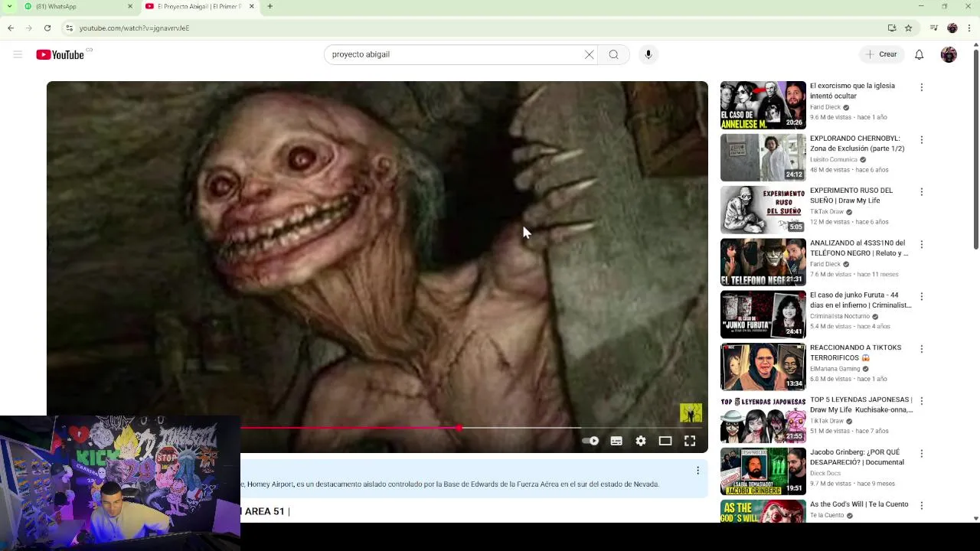Go forward with the browser forward arrow
This screenshot has width=980, height=551.
(29, 28)
